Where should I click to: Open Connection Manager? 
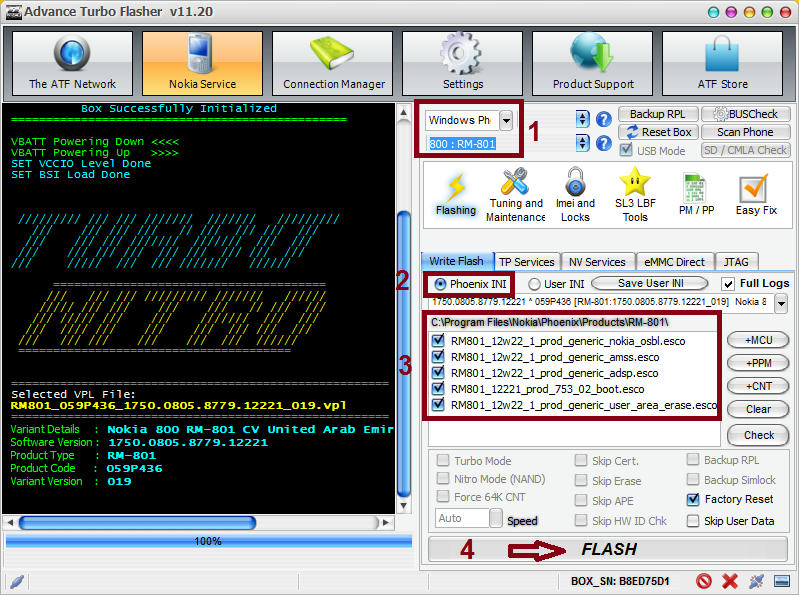[x=333, y=63]
